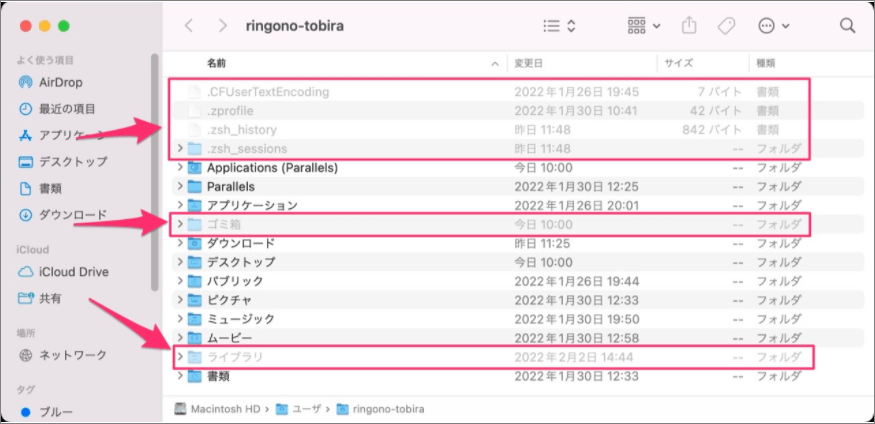
Task: Select the .CFUserTextEncoding file
Action: tap(268, 91)
